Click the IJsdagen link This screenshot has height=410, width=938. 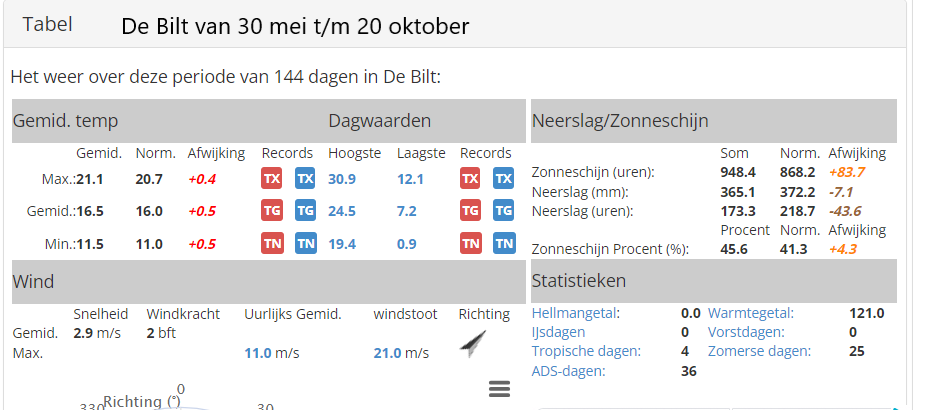[x=558, y=332]
